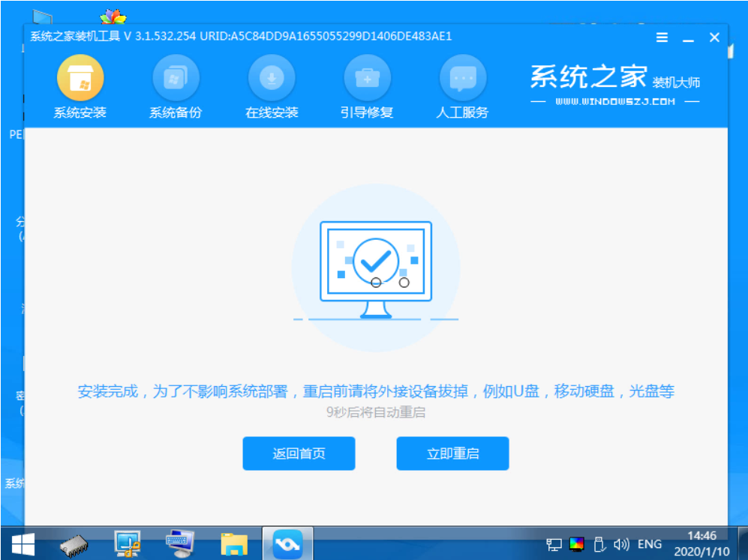
Task: Click the 返回首页 (Return Home) button
Action: pos(299,453)
